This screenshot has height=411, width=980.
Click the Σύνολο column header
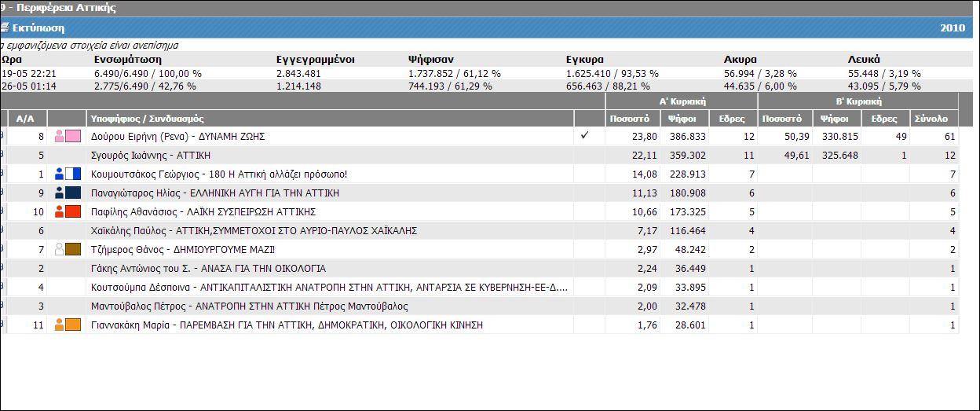point(934,119)
